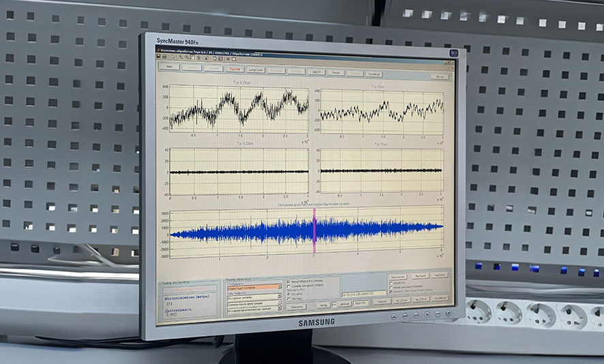
Task: Select the Zoom In magnifier tool
Action: pyautogui.click(x=180, y=58)
